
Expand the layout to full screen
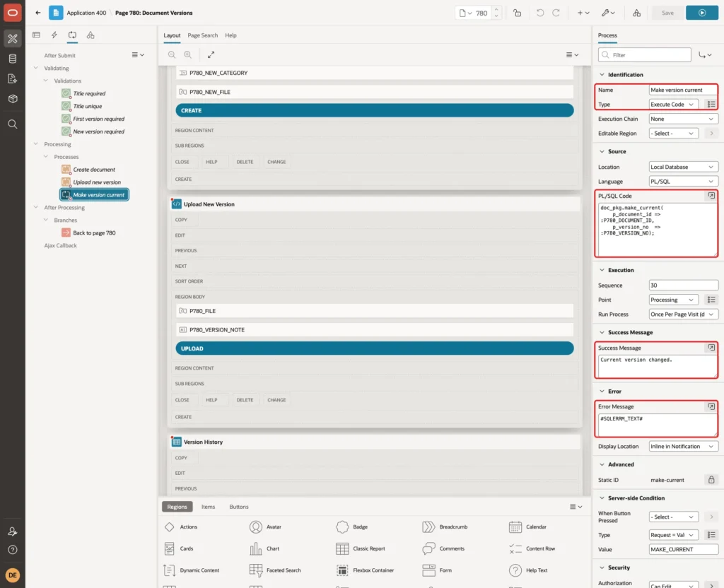211,54
